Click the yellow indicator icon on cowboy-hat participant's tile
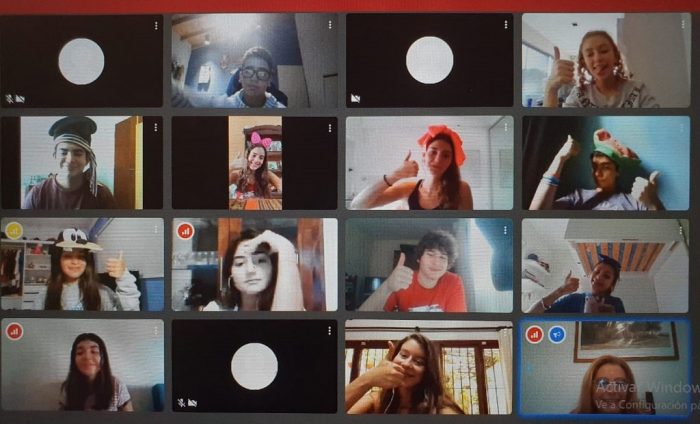700x424 pixels. tap(14, 231)
